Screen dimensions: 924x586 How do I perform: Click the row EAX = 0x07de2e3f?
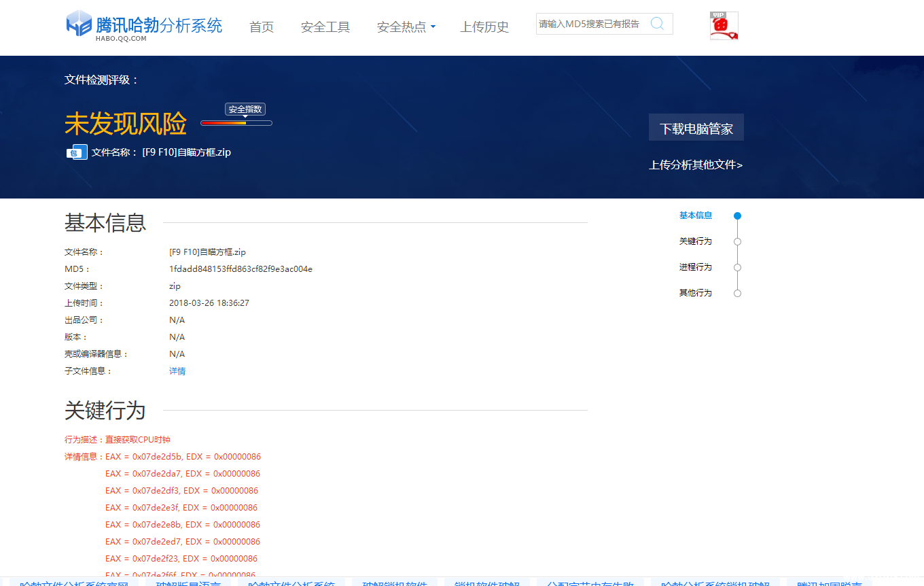coord(181,508)
